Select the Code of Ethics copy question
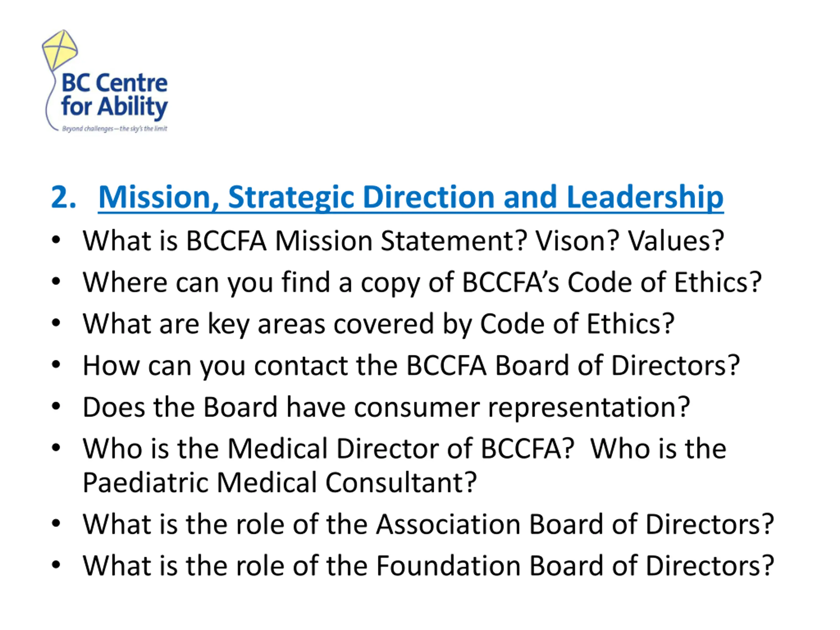The width and height of the screenshot is (840, 630). (x=422, y=283)
